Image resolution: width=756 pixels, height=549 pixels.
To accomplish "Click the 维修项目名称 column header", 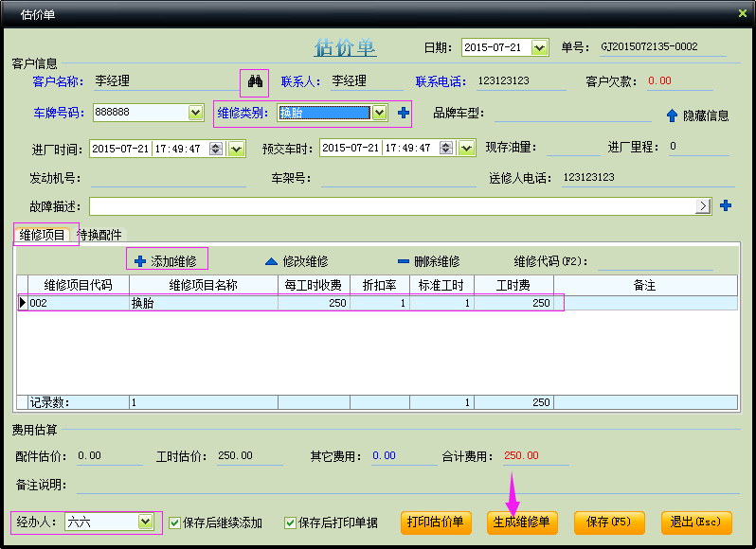I will click(204, 285).
